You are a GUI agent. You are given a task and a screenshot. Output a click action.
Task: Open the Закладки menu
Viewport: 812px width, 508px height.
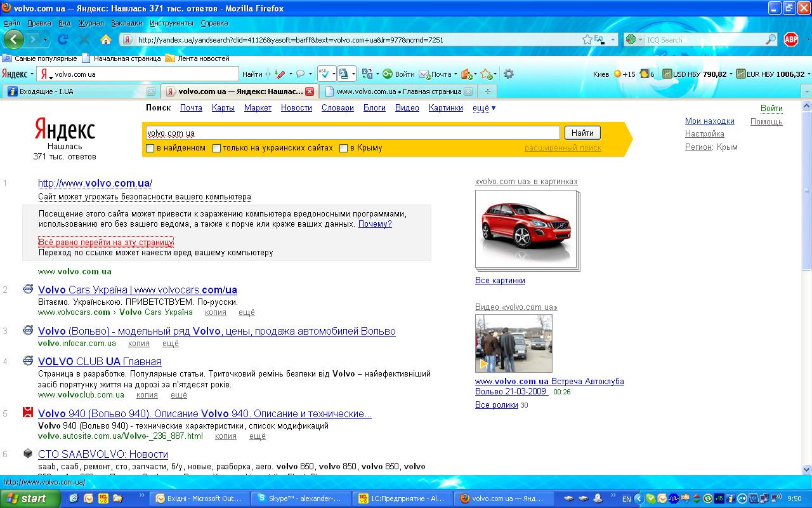pyautogui.click(x=127, y=23)
